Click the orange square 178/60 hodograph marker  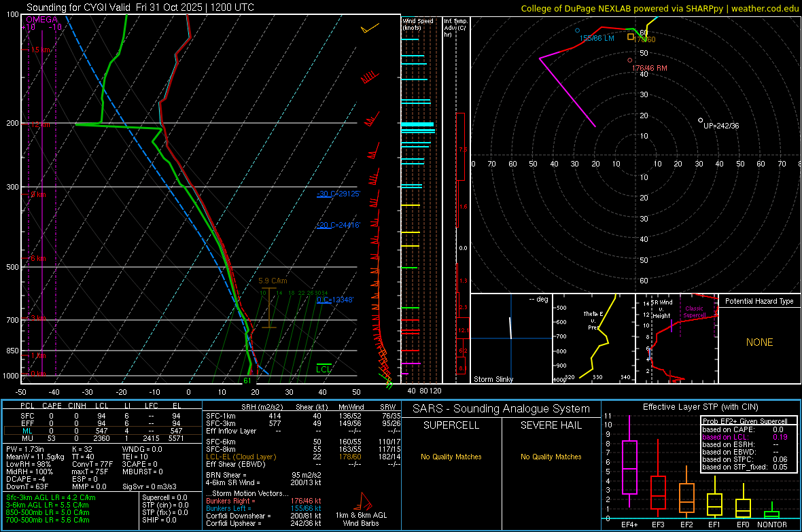pos(631,37)
